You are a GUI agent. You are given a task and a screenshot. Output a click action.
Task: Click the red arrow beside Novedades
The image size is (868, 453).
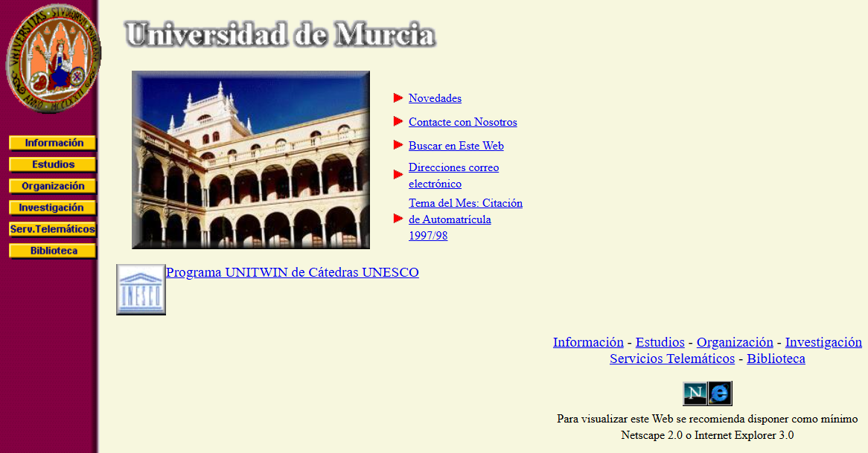(398, 98)
